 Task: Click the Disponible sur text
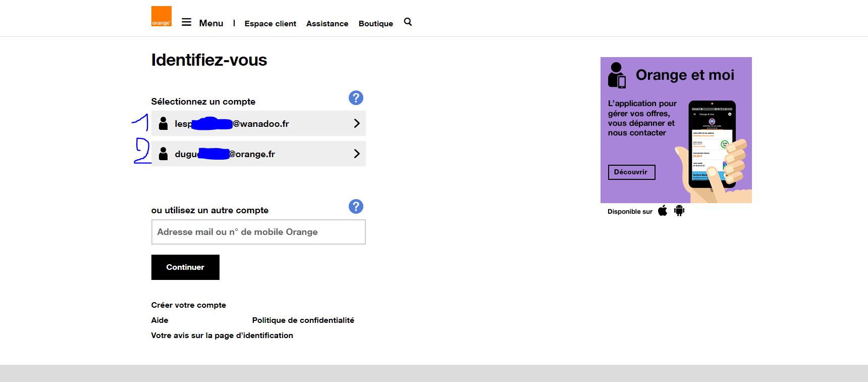click(630, 212)
